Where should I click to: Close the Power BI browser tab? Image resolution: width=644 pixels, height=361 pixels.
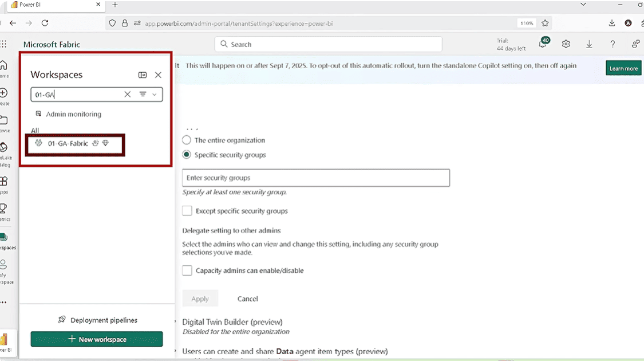point(98,4)
